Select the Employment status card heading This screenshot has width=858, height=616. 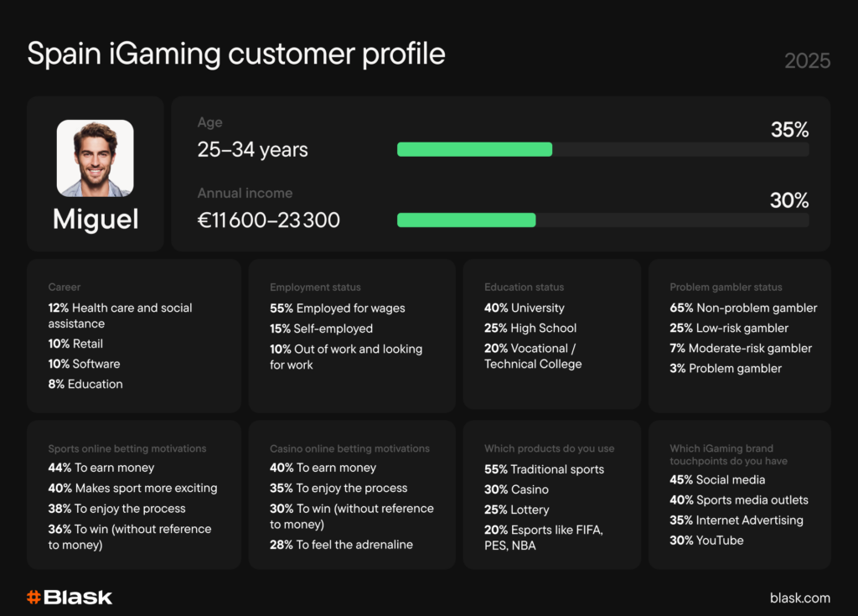point(315,287)
